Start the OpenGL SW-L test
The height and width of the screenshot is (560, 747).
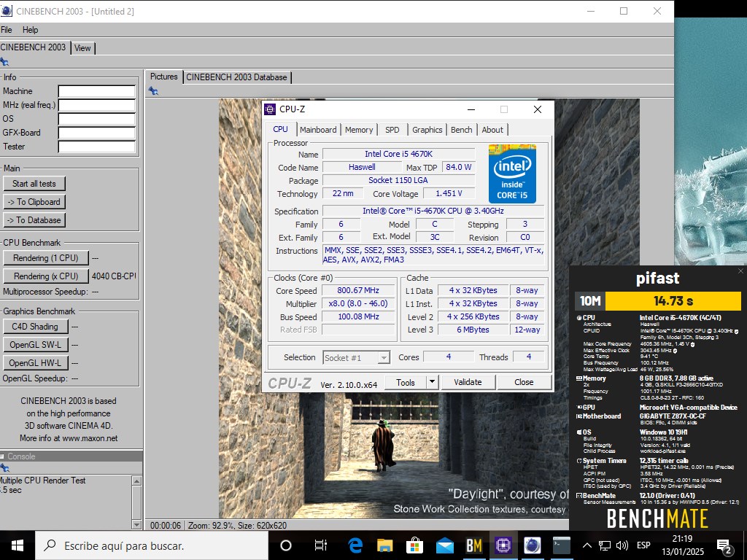pyautogui.click(x=35, y=344)
